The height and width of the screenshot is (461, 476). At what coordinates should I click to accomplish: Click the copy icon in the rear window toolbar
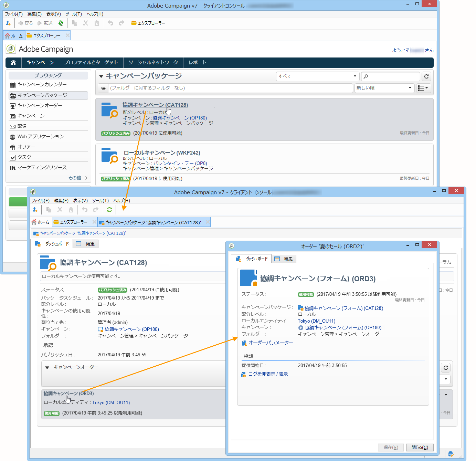click(x=75, y=23)
